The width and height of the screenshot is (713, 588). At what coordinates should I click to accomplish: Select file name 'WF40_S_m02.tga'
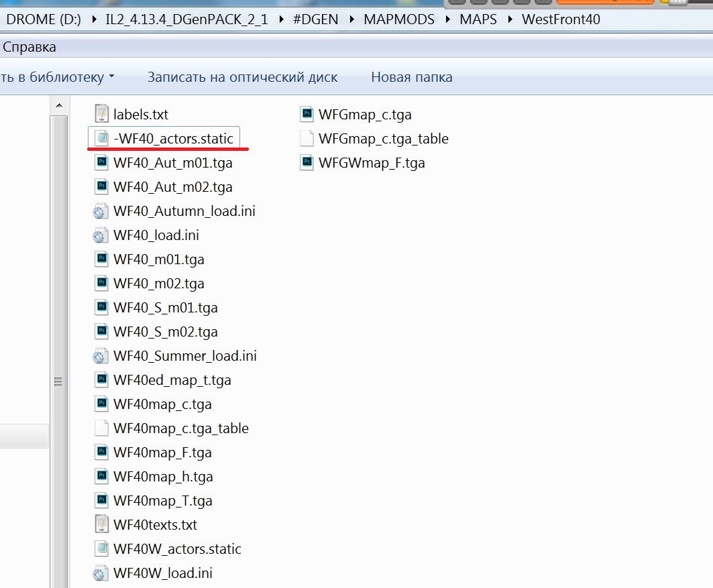pos(166,332)
